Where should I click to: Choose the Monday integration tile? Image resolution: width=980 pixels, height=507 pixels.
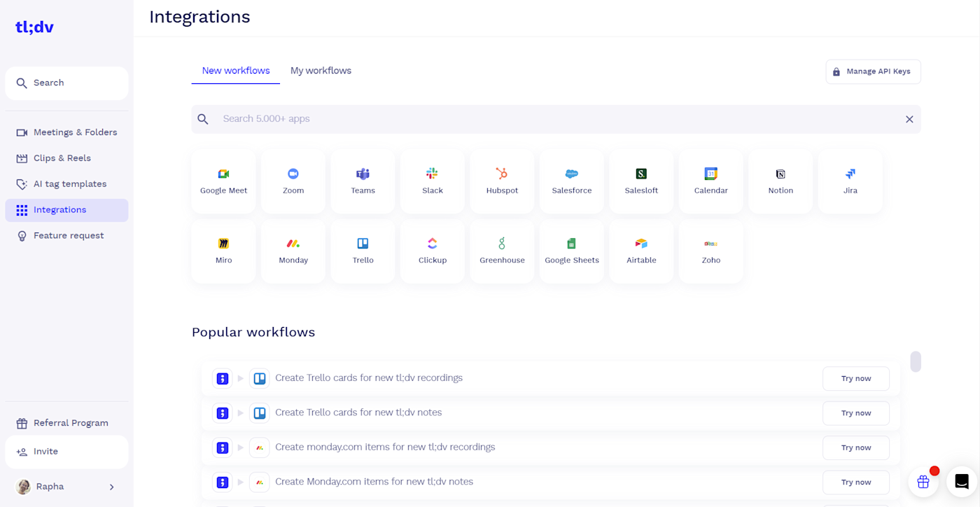[293, 251]
